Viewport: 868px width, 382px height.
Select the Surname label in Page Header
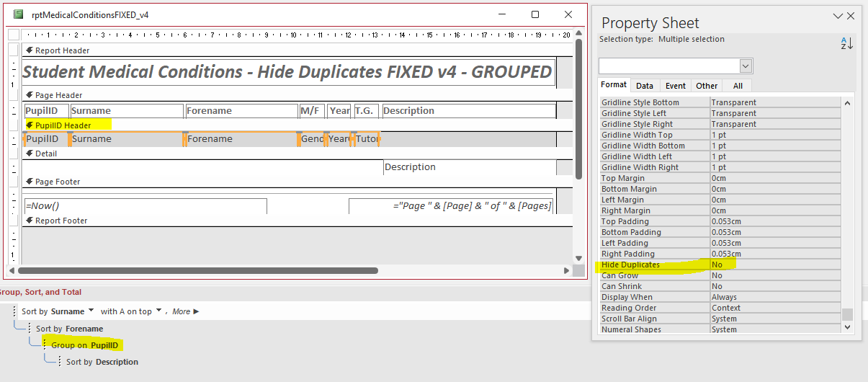tap(127, 111)
